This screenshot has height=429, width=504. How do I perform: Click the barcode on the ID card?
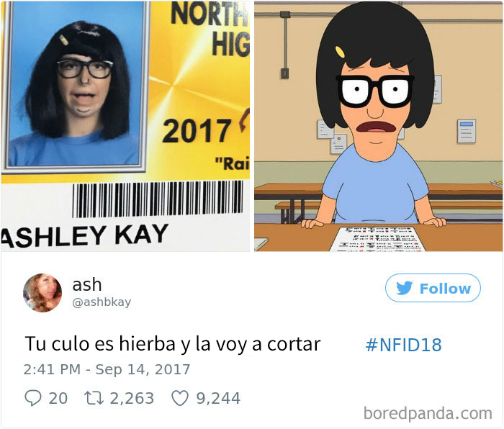158,199
